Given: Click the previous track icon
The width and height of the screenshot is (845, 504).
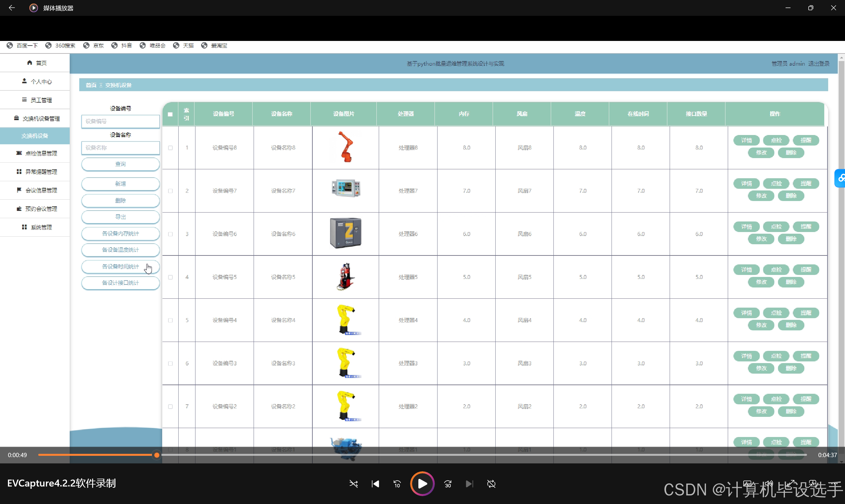Looking at the screenshot, I should (375, 484).
